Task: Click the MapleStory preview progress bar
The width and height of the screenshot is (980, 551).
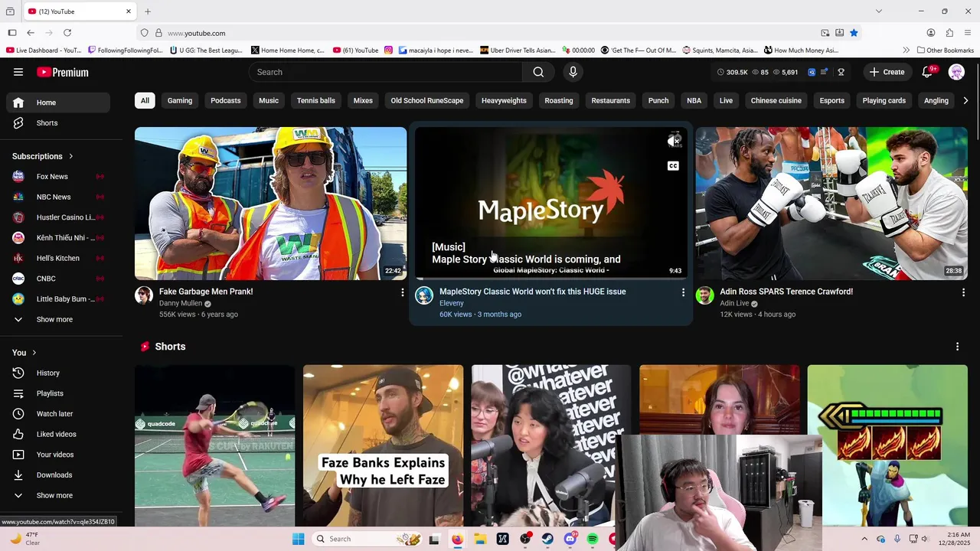Action: [x=551, y=278]
